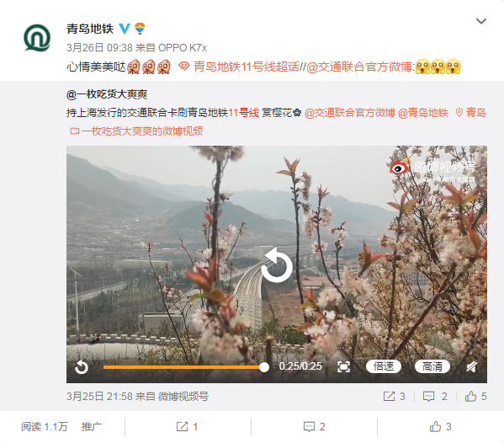Viewport: 504px width, 443px height.
Task: Open the 高清 video quality selector
Action: [432, 366]
